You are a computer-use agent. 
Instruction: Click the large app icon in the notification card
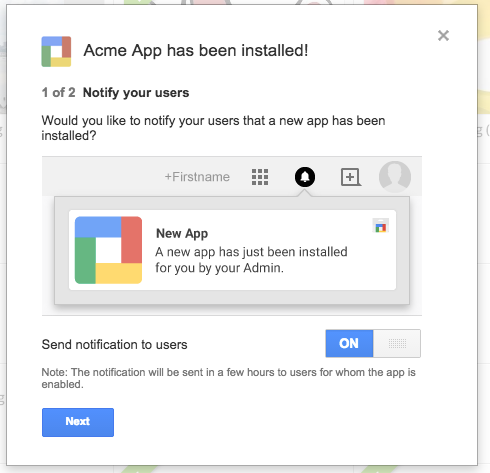(108, 250)
